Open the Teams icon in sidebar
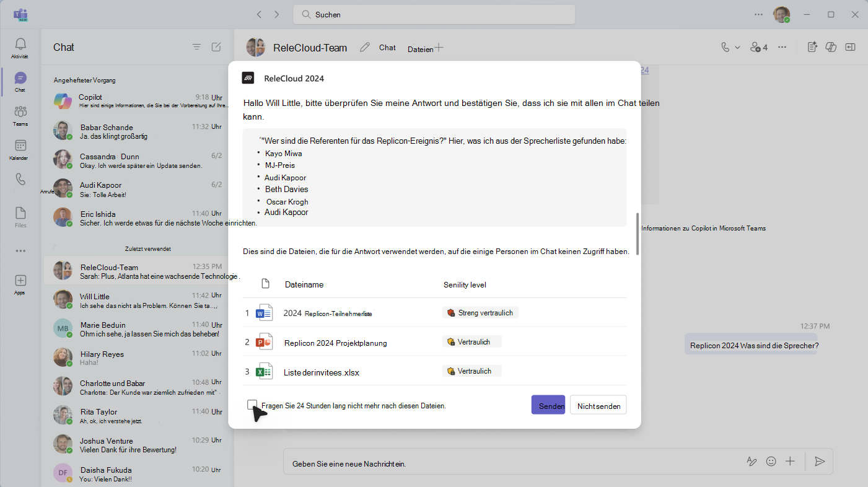The image size is (868, 487). pos(20,112)
